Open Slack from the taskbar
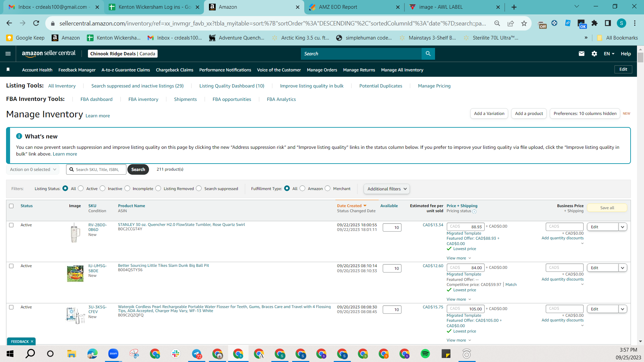The image size is (644, 362). 176,354
